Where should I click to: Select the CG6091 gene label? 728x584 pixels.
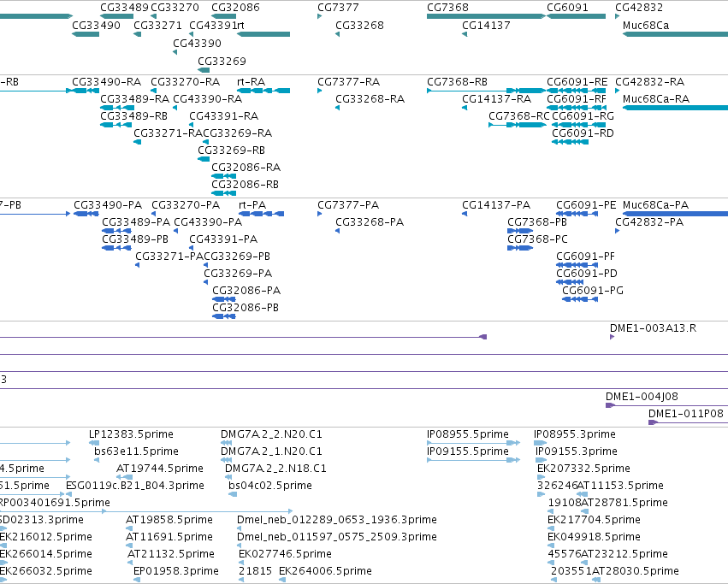coord(567,8)
